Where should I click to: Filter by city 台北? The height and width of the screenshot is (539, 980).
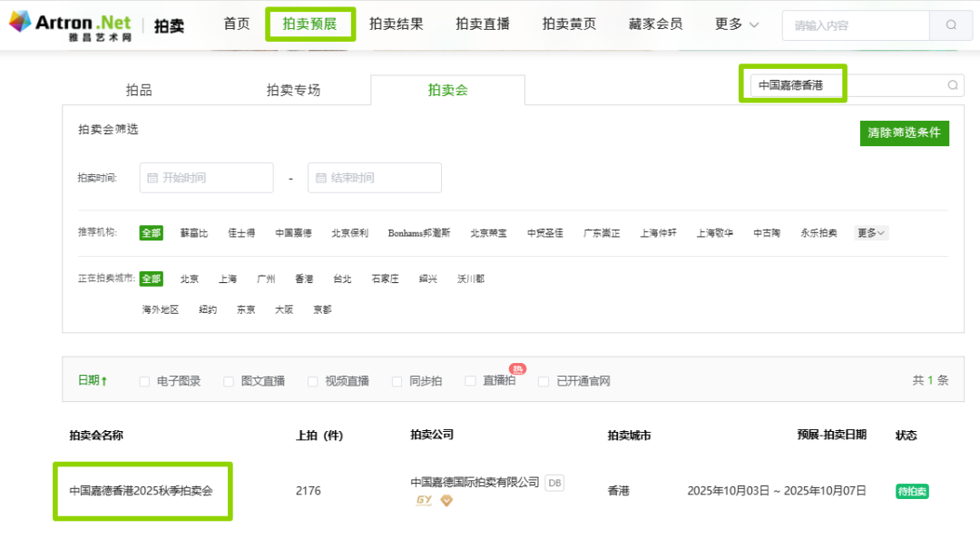[x=342, y=279]
